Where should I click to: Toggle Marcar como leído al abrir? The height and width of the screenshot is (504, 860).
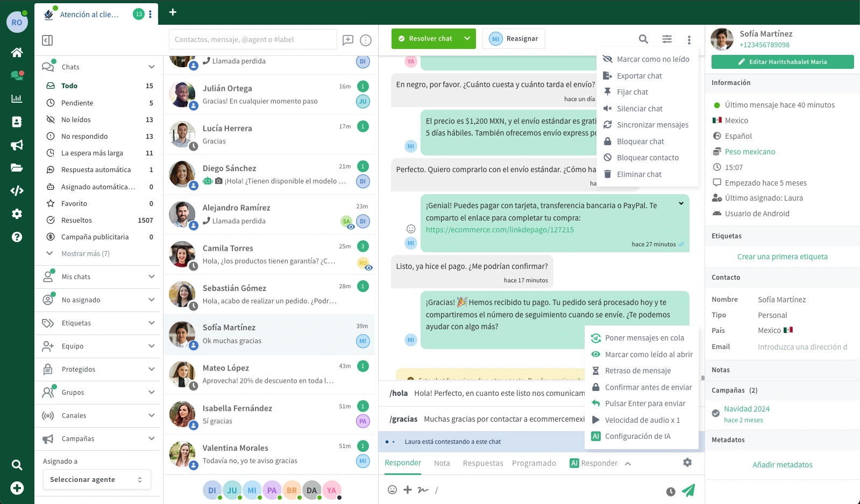pyautogui.click(x=642, y=354)
